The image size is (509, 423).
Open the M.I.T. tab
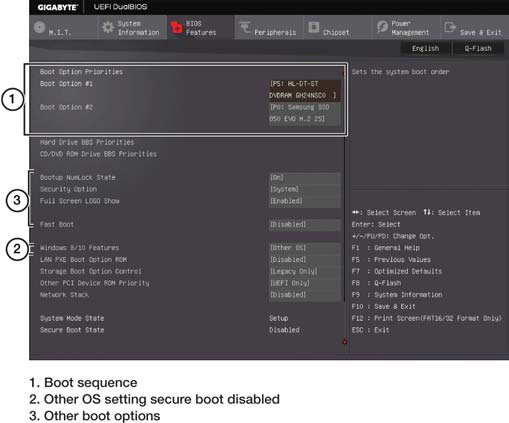[63, 28]
